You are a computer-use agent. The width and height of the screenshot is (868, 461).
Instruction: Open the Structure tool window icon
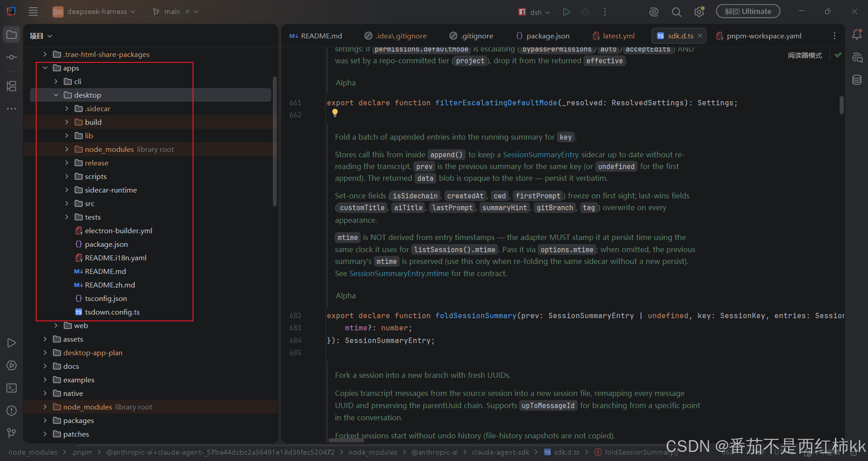coord(12,86)
